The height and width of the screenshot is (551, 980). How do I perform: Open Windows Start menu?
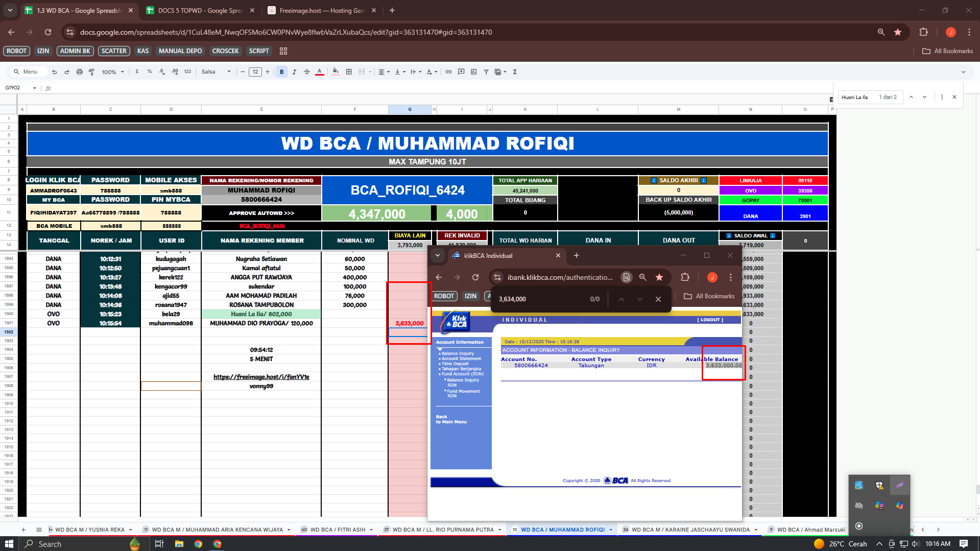pyautogui.click(x=9, y=544)
